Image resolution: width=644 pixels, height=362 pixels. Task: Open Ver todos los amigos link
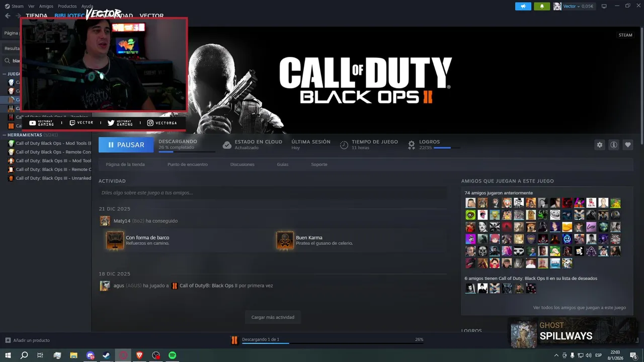click(x=580, y=307)
